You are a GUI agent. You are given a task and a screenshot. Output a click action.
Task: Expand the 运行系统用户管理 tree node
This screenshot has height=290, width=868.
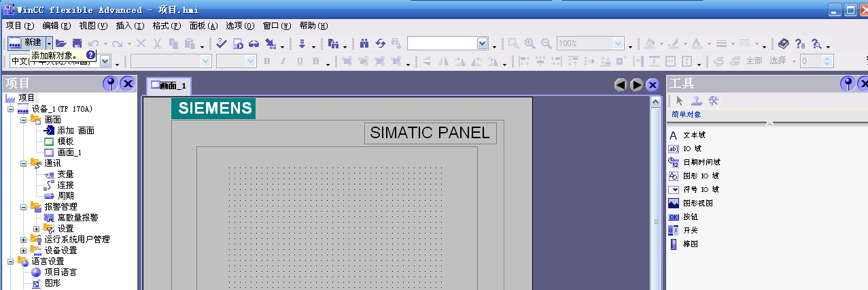click(x=24, y=240)
